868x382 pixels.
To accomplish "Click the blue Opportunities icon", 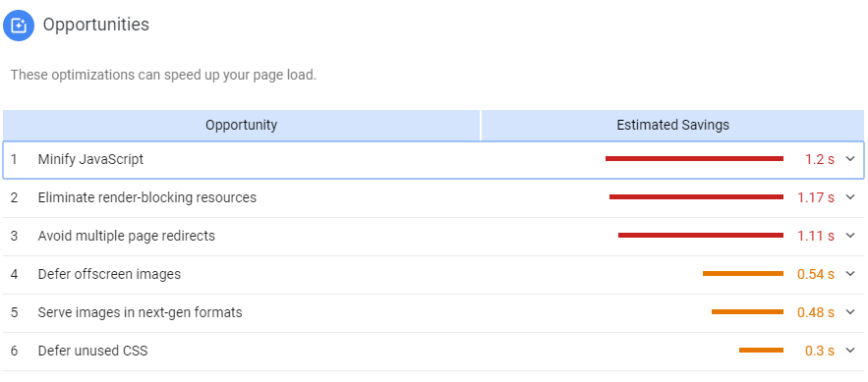I will pos(19,26).
